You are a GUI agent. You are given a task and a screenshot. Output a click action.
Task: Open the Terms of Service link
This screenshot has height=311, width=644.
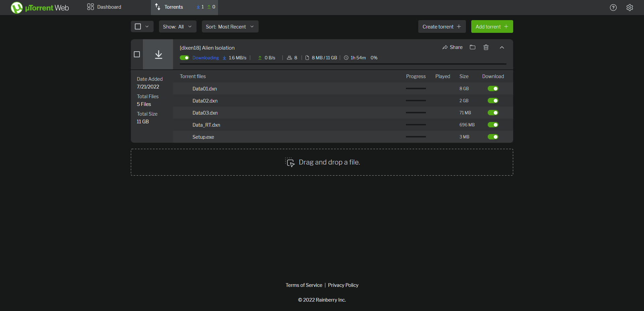304,285
